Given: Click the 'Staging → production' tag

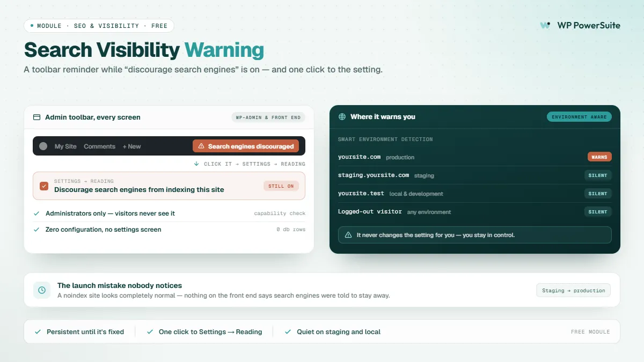Looking at the screenshot, I should coord(573,290).
